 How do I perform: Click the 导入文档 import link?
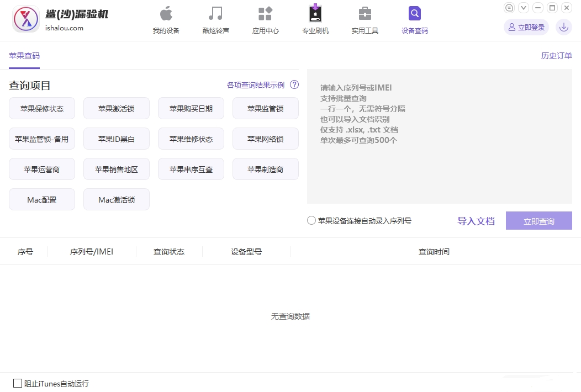coord(476,220)
